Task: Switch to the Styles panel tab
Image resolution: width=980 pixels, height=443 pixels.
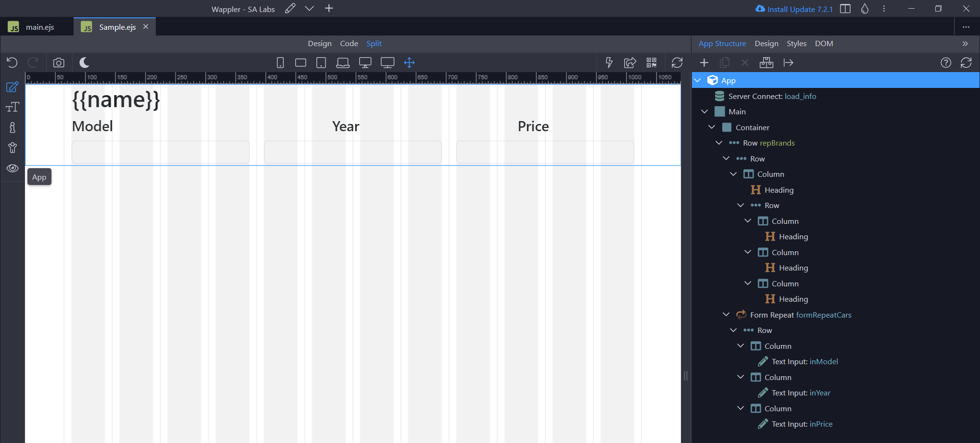Action: click(796, 44)
